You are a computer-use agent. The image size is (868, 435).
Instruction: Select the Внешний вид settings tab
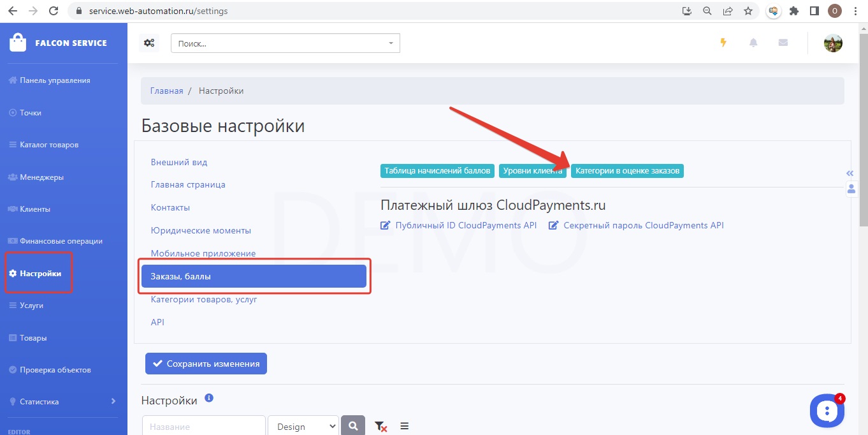[179, 162]
